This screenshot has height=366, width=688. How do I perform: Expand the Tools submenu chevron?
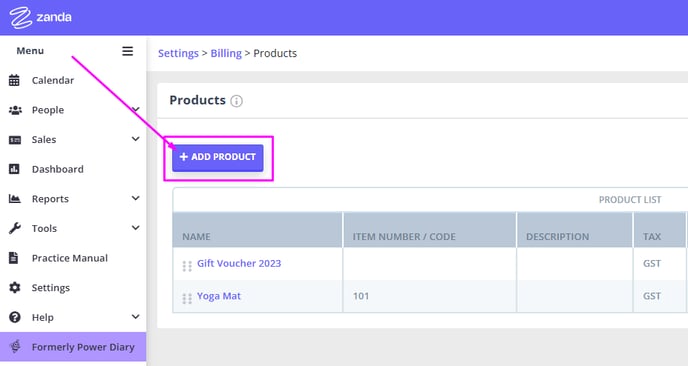[x=136, y=228]
